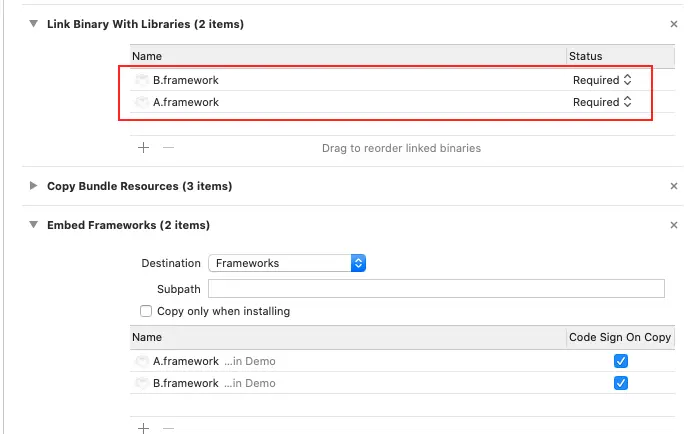Delete the Copy Bundle Resources phase
The image size is (696, 434).
coord(674,186)
